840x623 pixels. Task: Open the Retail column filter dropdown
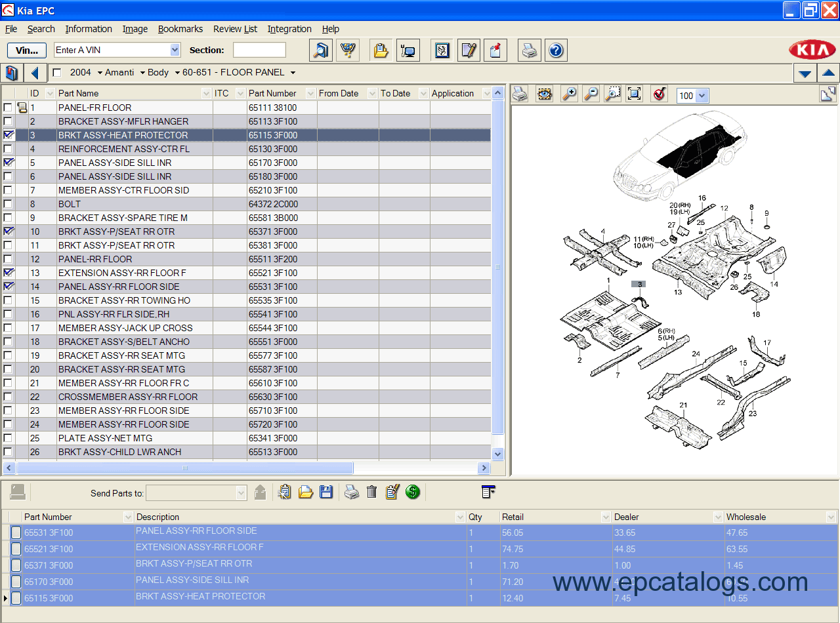(x=606, y=517)
